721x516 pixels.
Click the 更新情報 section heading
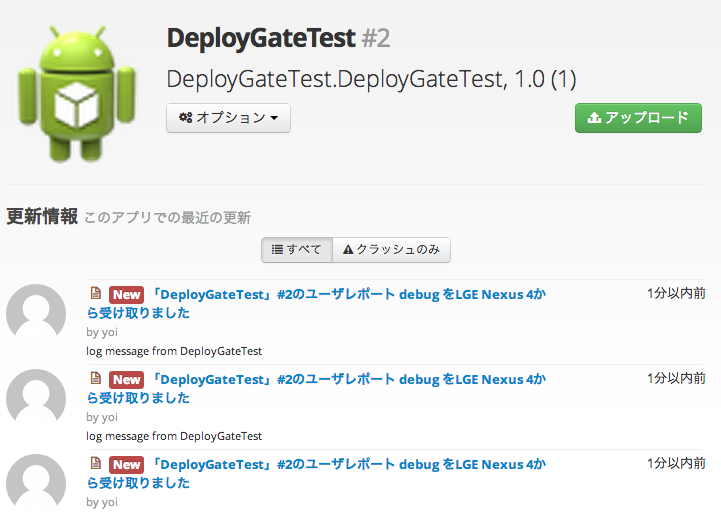tap(42, 216)
